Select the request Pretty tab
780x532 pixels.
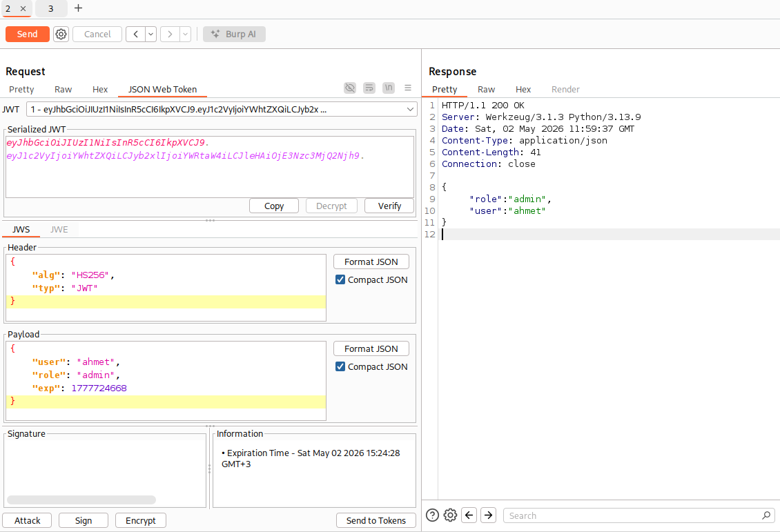pos(21,90)
